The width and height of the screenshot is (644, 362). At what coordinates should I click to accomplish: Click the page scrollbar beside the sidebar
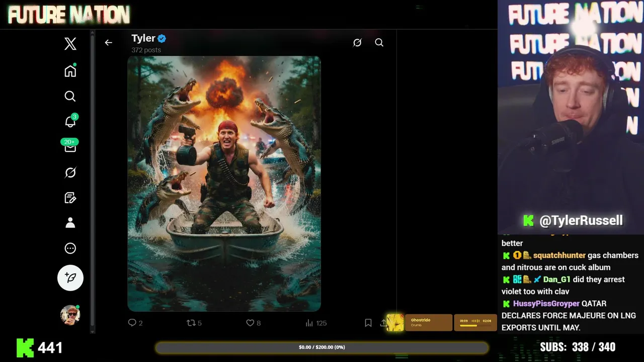(x=92, y=181)
